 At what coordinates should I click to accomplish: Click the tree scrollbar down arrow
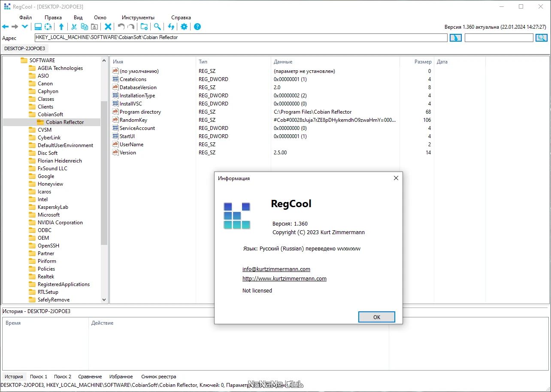[x=104, y=300]
